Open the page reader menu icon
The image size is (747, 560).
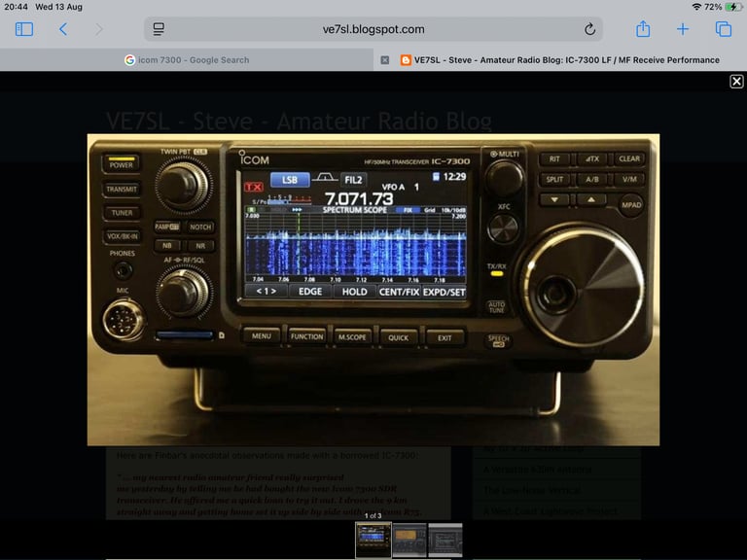click(x=159, y=29)
